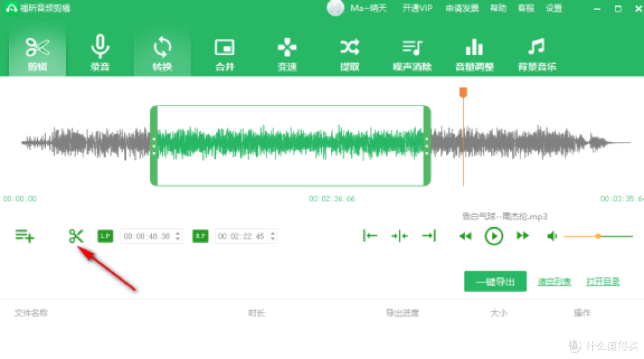
Task: Open the 设置 settings menu
Action: coord(553,8)
